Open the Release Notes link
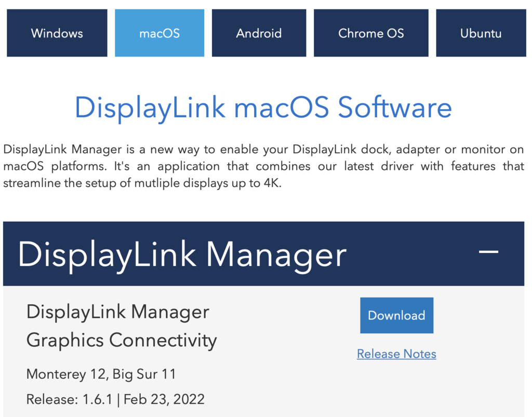The height and width of the screenshot is (417, 532). pos(396,354)
